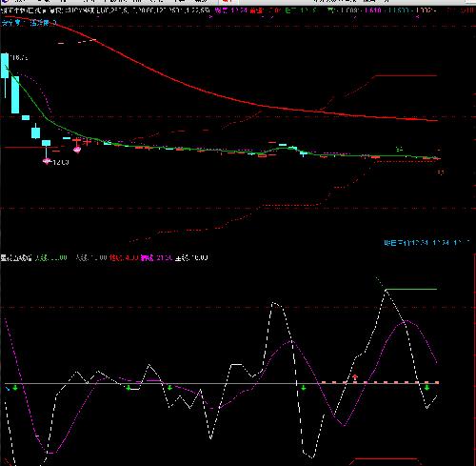Click the red plateau line above the red curve
476x466 pixels.
(x=406, y=75)
